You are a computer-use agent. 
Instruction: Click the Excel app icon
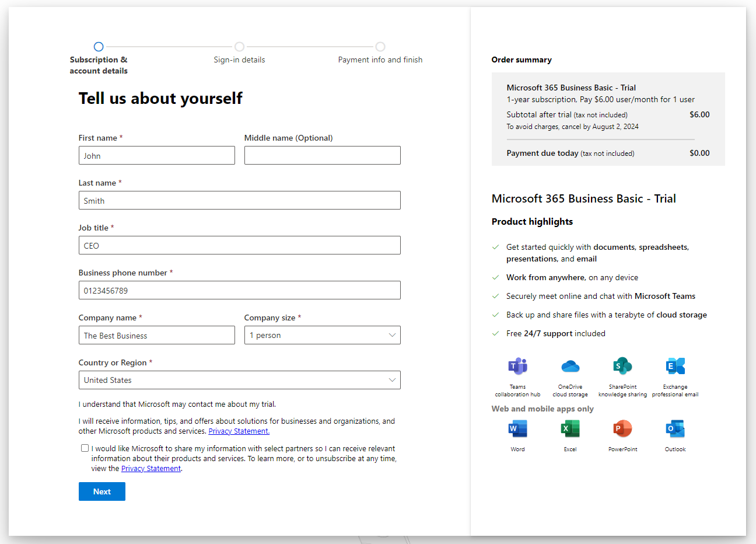(570, 428)
